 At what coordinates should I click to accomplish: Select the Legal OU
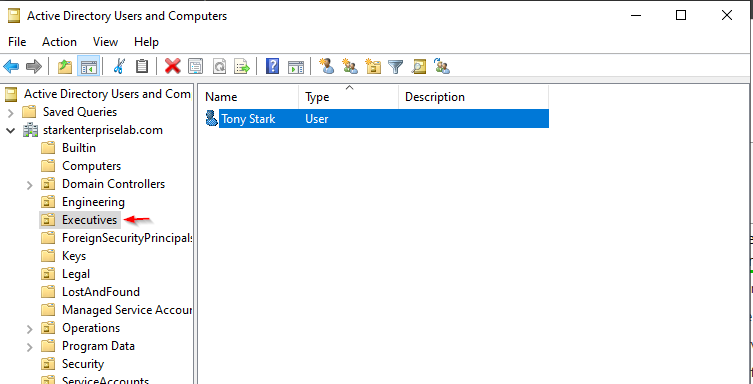(76, 274)
